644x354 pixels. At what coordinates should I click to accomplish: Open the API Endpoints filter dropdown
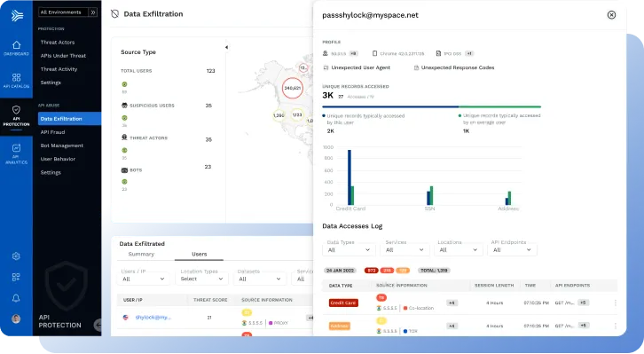tap(512, 249)
